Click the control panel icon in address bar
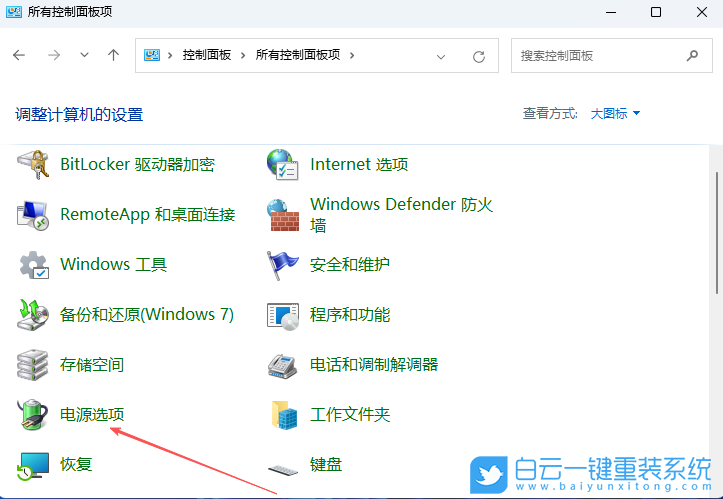This screenshot has height=499, width=723. coord(152,55)
